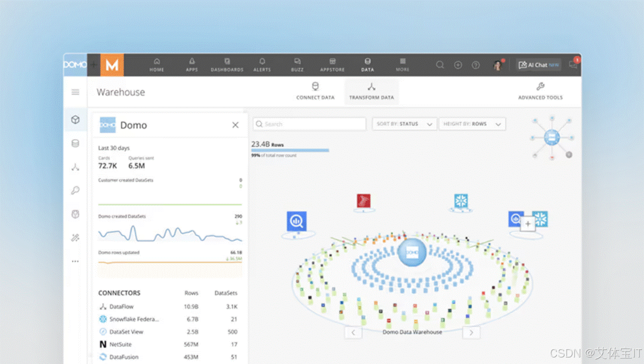Open Alerts in the navigation bar
The image size is (644, 364).
pos(262,65)
